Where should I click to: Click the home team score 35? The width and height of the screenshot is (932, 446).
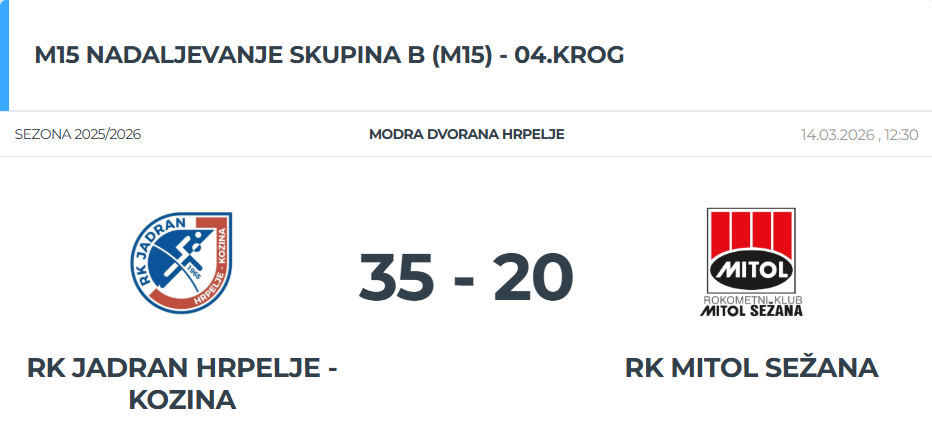point(397,277)
